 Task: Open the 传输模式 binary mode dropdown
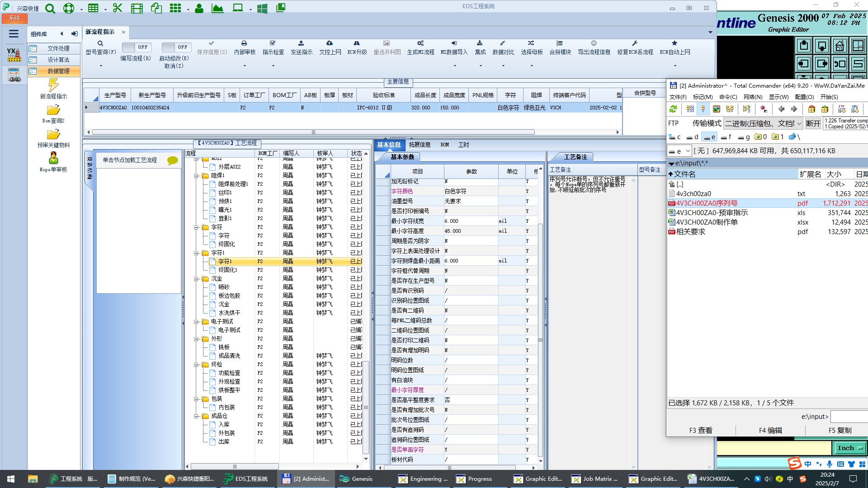[763, 123]
